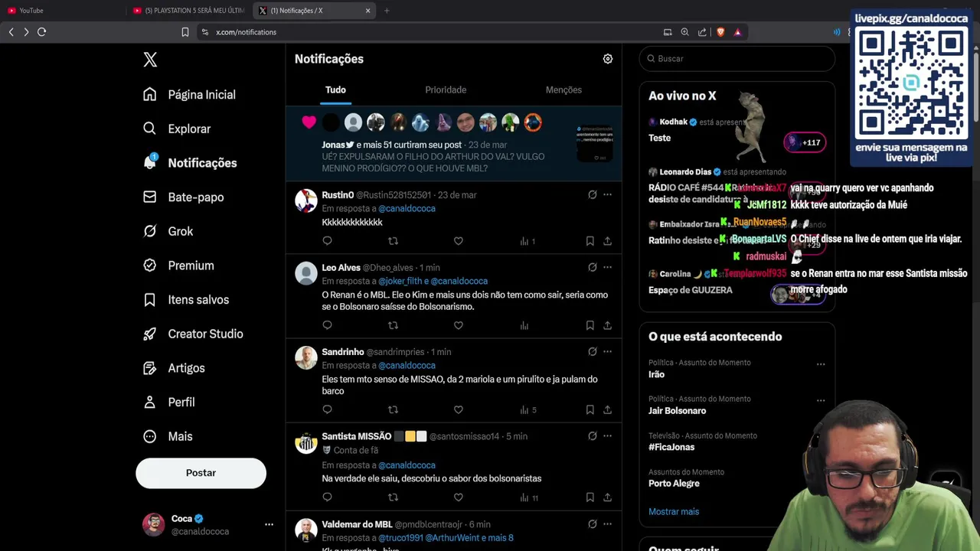Click the Brave shields icon
980x551 pixels.
click(x=720, y=32)
